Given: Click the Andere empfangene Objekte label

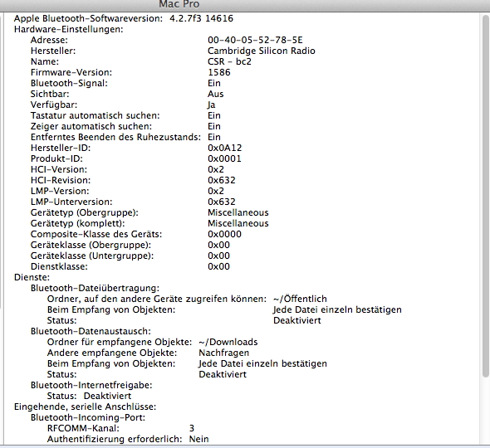Looking at the screenshot, I should coord(112,353).
